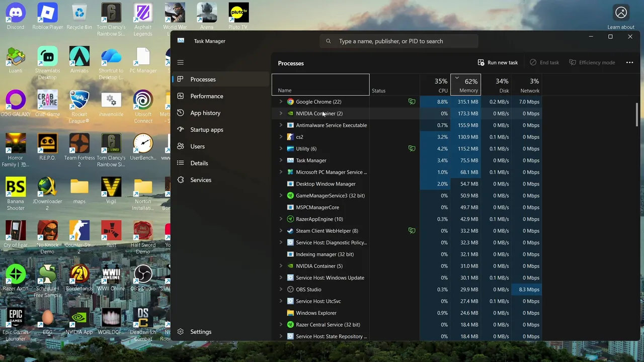Select the MSPCManagerCore process row
The height and width of the screenshot is (362, 644).
[408, 207]
